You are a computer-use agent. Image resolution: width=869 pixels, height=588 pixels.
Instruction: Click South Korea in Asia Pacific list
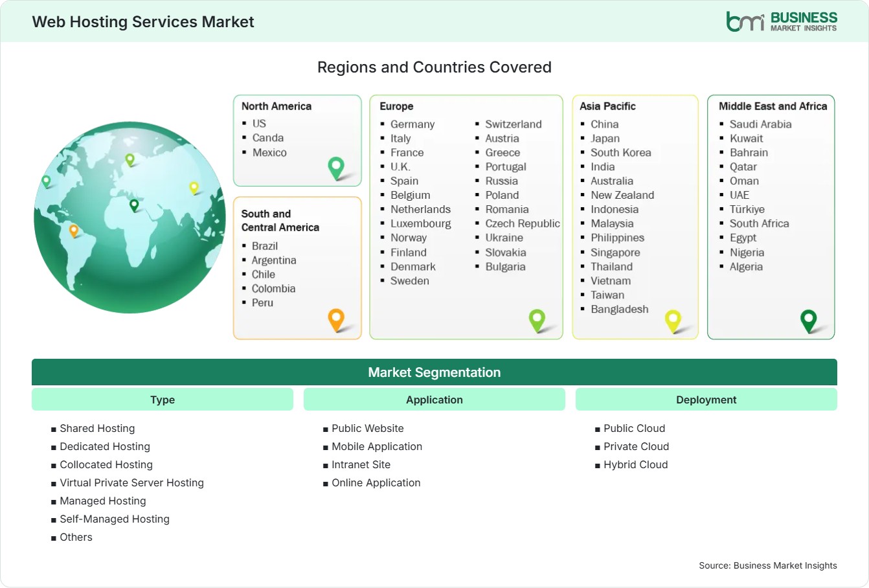pos(621,153)
